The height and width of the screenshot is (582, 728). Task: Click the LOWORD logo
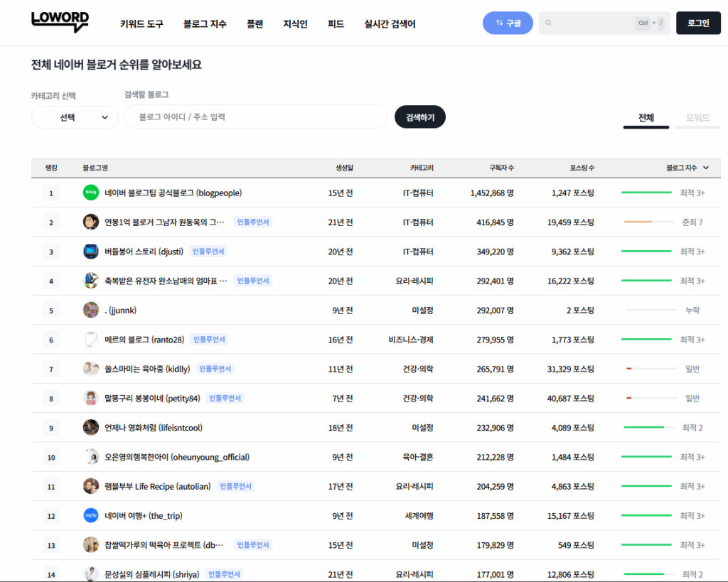point(60,22)
